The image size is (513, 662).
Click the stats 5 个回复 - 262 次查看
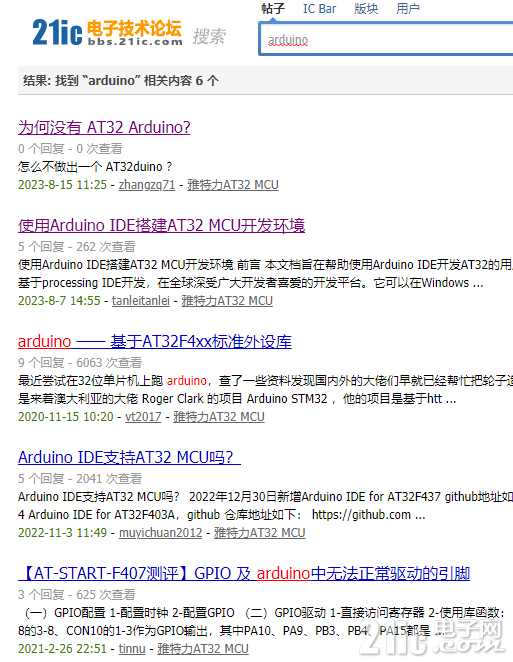(77, 247)
